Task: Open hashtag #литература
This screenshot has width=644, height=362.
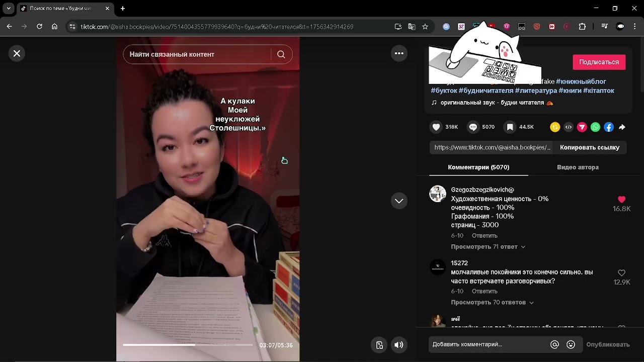Action: 536,90
